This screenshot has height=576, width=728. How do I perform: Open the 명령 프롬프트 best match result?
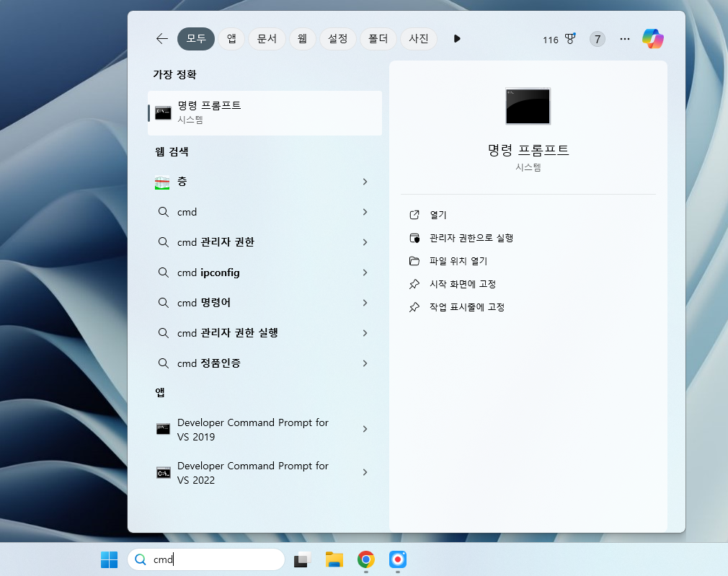(x=265, y=113)
